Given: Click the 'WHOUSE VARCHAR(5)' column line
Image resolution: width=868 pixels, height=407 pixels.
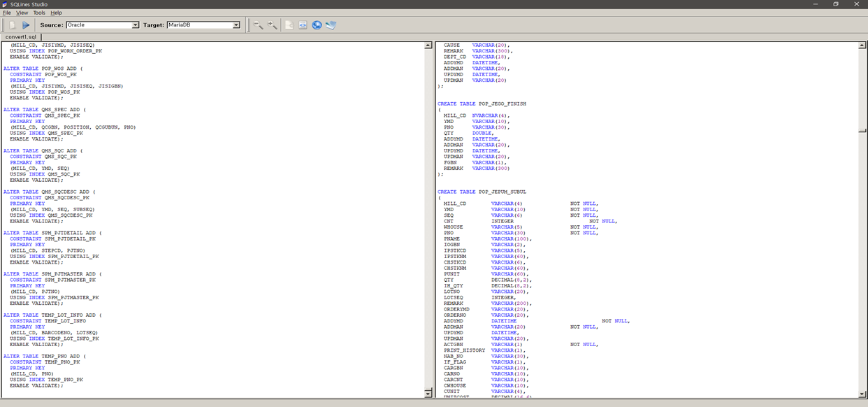Looking at the screenshot, I should pos(521,227).
